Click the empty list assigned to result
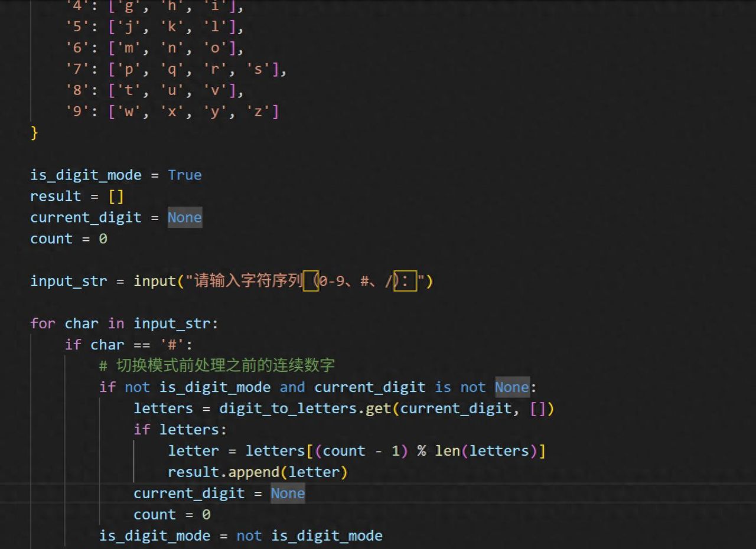756x549 pixels. click(115, 196)
